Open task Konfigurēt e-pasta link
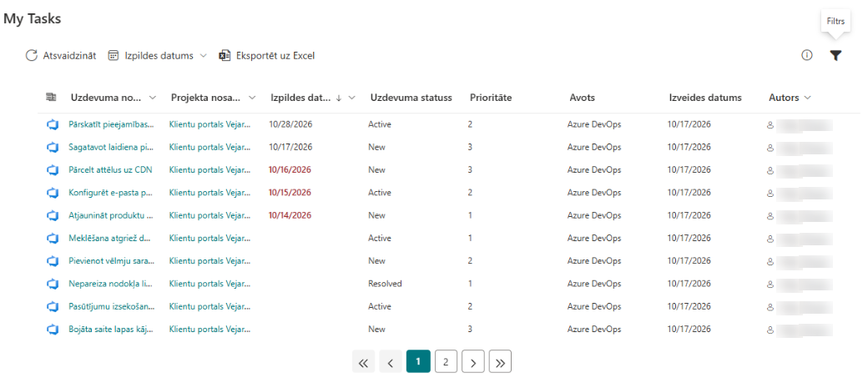 pos(111,193)
